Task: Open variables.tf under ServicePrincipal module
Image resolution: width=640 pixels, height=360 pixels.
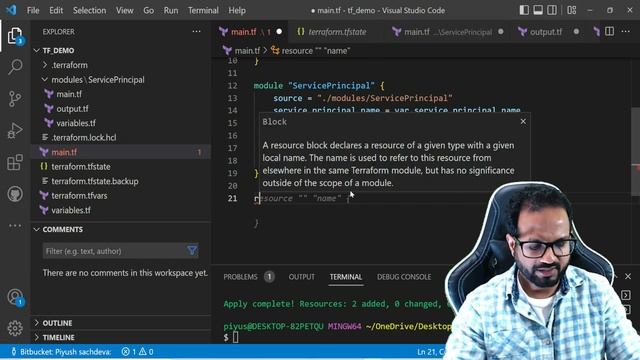Action: (x=76, y=123)
